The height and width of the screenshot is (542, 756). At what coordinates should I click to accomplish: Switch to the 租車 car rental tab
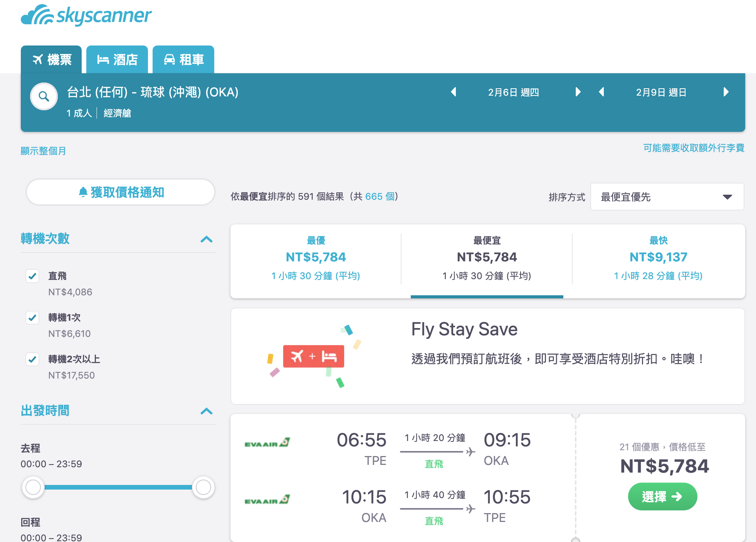point(183,59)
